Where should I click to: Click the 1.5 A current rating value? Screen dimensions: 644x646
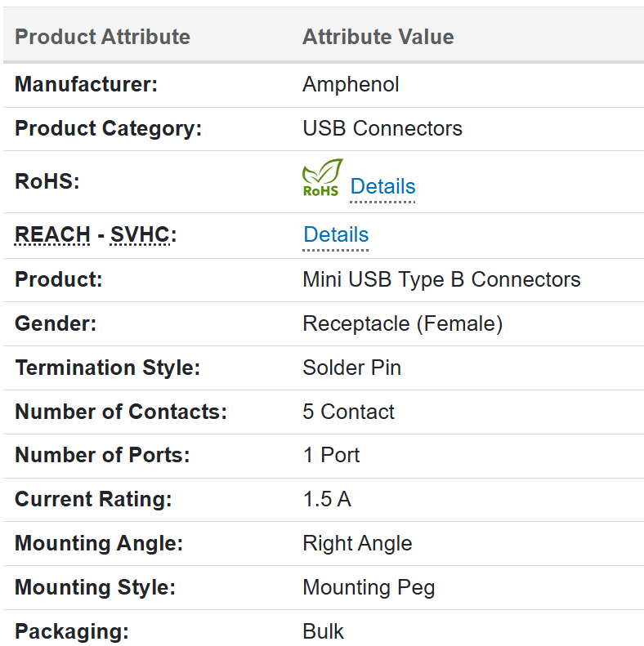[x=327, y=499]
